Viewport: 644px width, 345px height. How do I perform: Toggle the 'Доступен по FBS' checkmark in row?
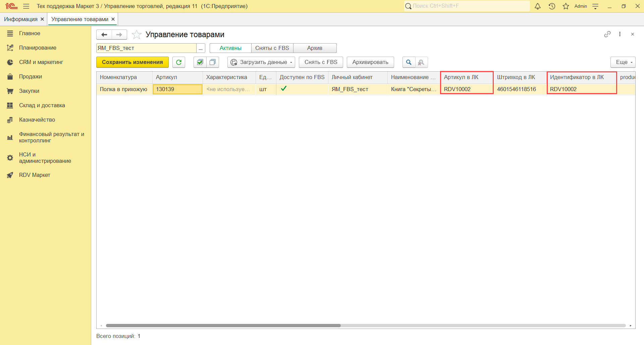(284, 89)
